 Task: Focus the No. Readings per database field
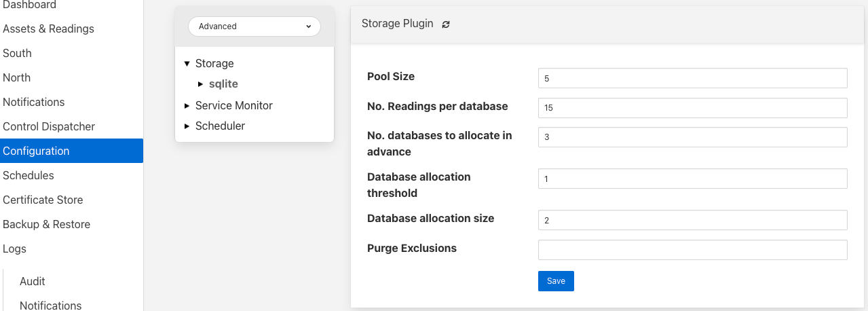click(x=692, y=108)
